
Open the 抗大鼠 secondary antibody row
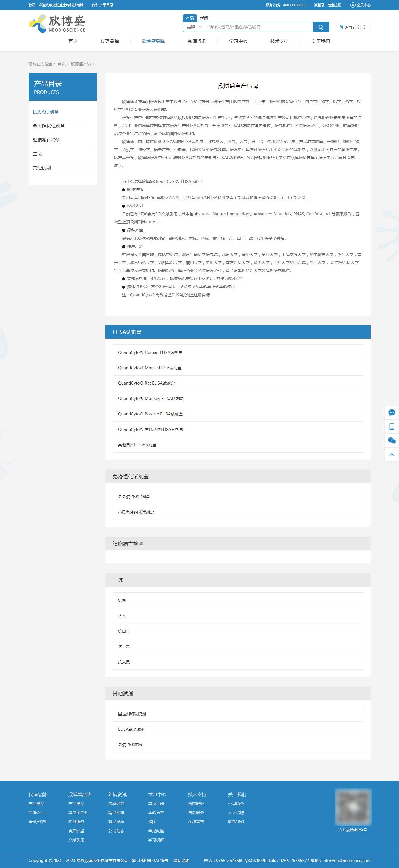pyautogui.click(x=238, y=662)
